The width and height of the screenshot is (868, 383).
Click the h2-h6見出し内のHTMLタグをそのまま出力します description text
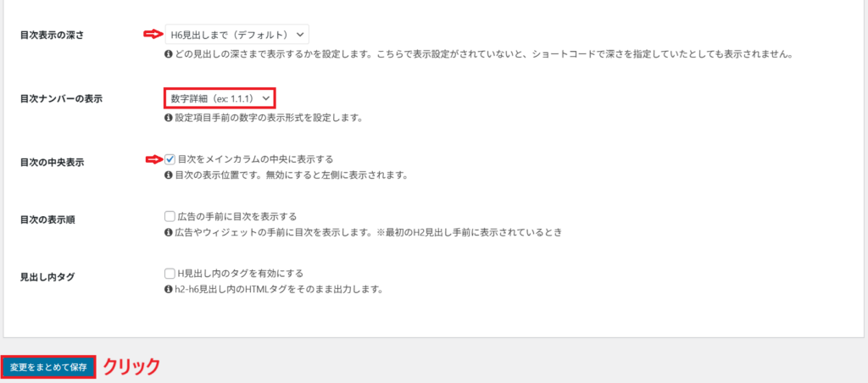point(280,290)
